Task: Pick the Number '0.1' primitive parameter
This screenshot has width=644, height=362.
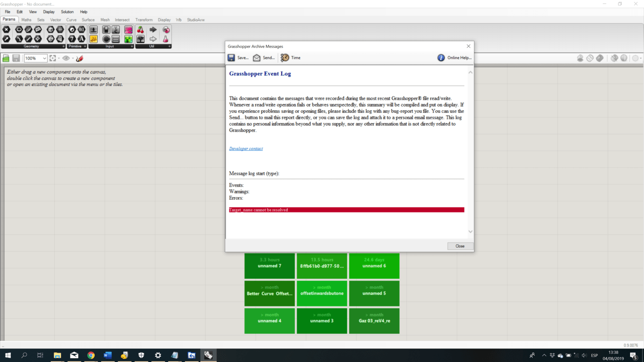Action: pos(82,30)
